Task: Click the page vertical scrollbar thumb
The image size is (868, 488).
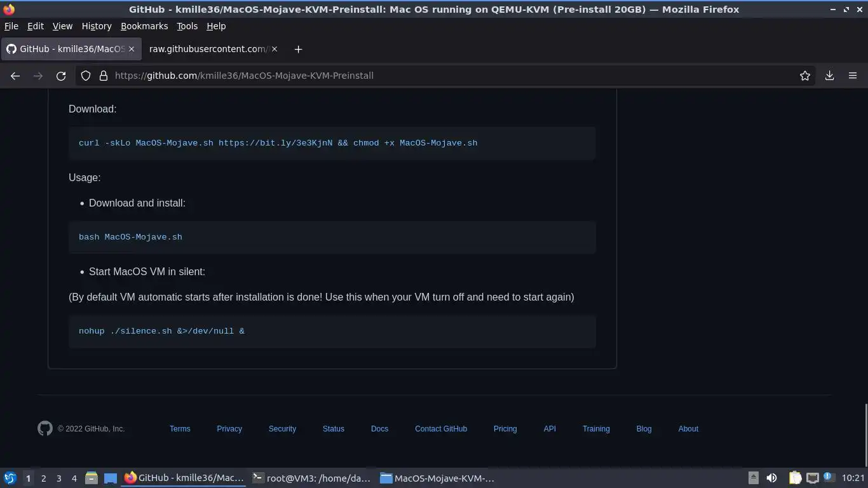Action: (865, 436)
